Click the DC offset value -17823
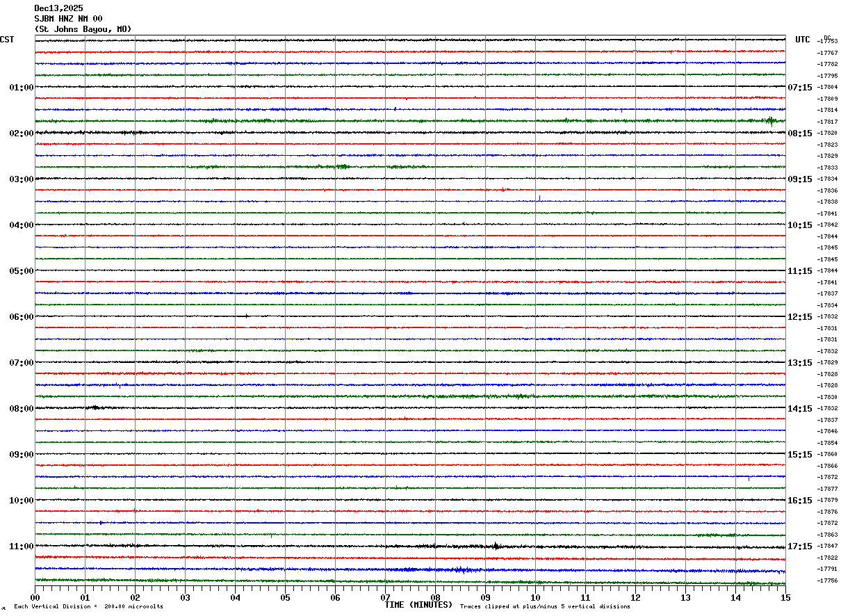Screen dimensions: 841x616 tap(827, 145)
